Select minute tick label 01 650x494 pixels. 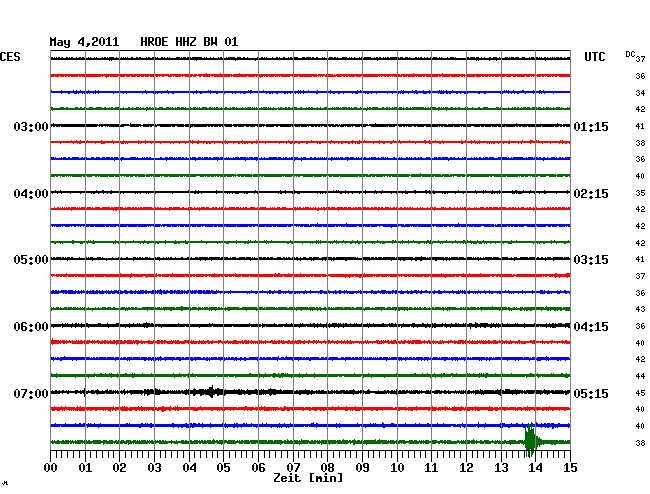[85, 468]
